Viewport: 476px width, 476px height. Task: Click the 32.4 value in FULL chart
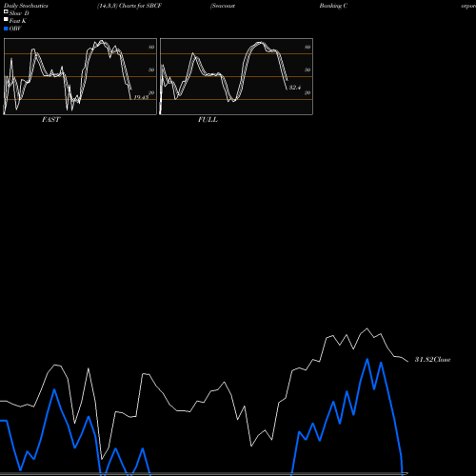point(295,88)
